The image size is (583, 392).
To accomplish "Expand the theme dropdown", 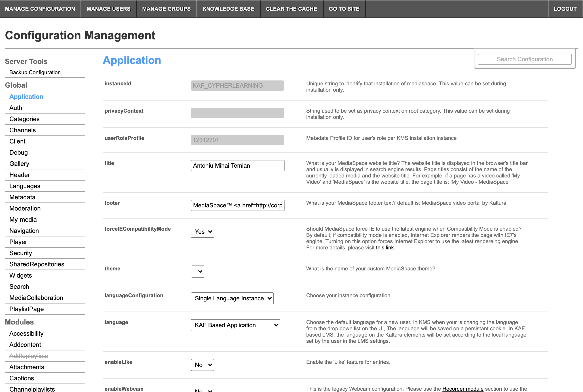I will click(197, 272).
